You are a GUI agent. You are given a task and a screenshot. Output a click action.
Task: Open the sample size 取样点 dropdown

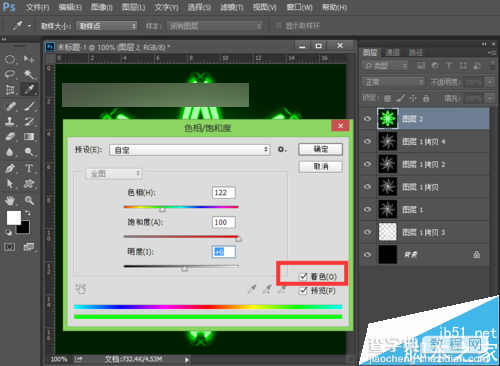click(107, 26)
